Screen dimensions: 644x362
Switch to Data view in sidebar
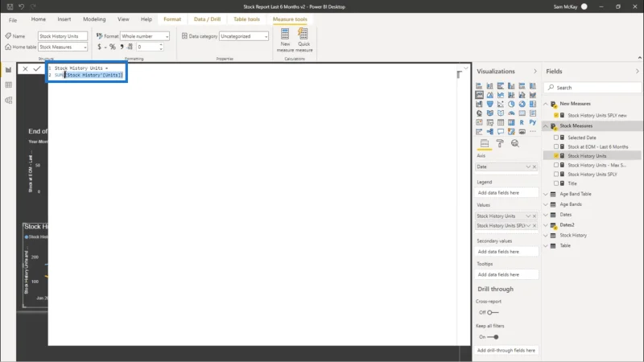tap(8, 85)
